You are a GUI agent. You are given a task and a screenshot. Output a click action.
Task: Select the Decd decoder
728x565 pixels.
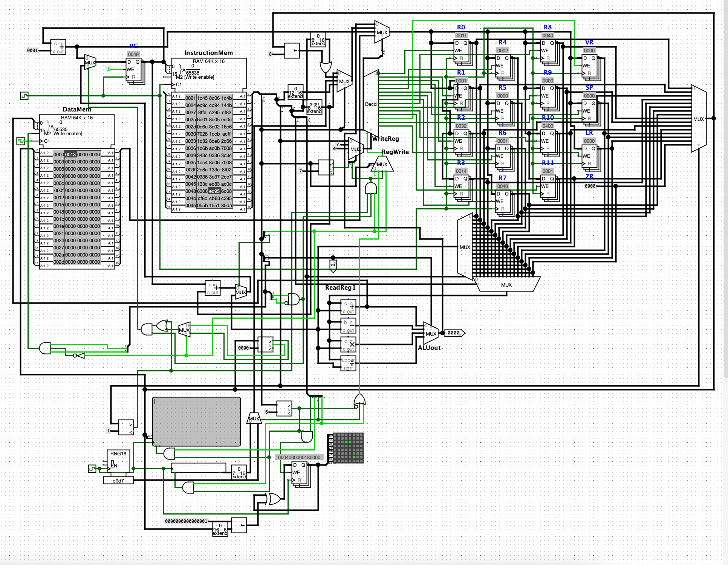[x=371, y=104]
